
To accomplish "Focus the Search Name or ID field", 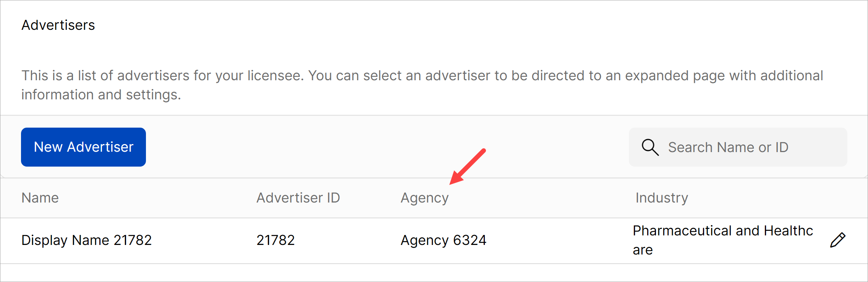I will pyautogui.click(x=745, y=147).
